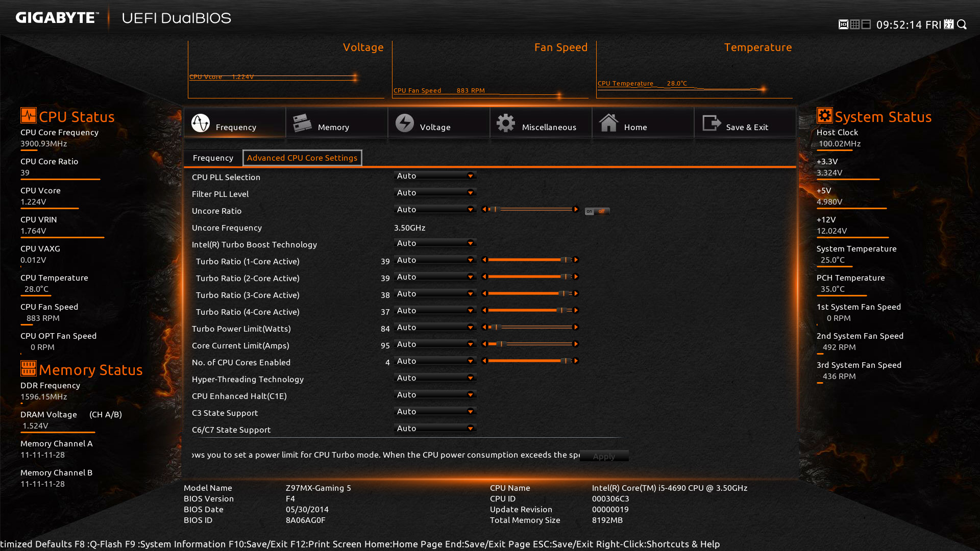This screenshot has height=551, width=980.
Task: Increase No. of CPU Cores with right arrow
Action: [x=576, y=361]
